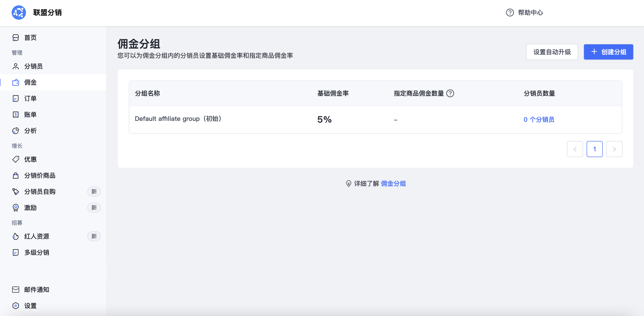Click the 红人资源 flame icon
Screen dimensions: 644x316
click(15, 236)
